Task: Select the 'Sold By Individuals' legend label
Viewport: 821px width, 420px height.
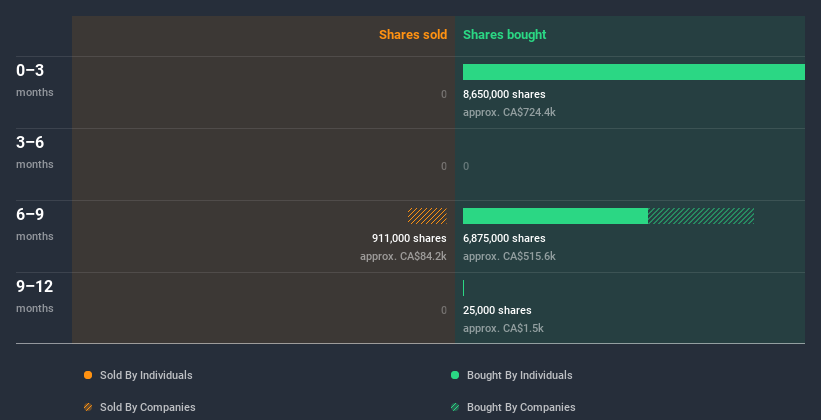Action: pyautogui.click(x=146, y=375)
